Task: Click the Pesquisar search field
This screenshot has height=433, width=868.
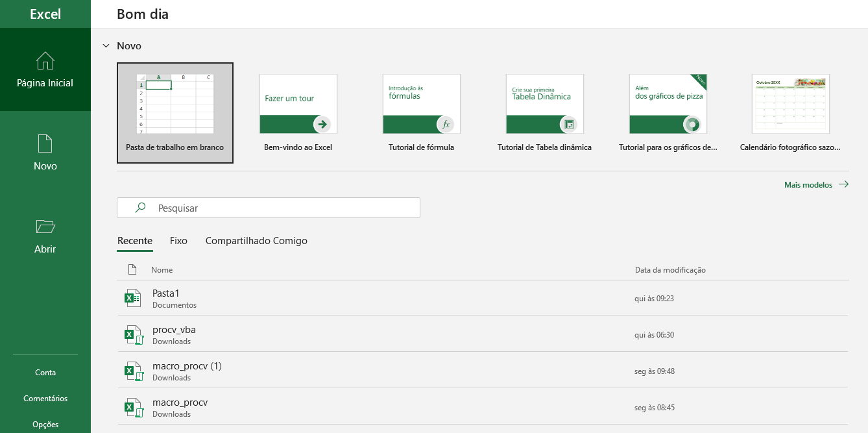Action: click(269, 208)
